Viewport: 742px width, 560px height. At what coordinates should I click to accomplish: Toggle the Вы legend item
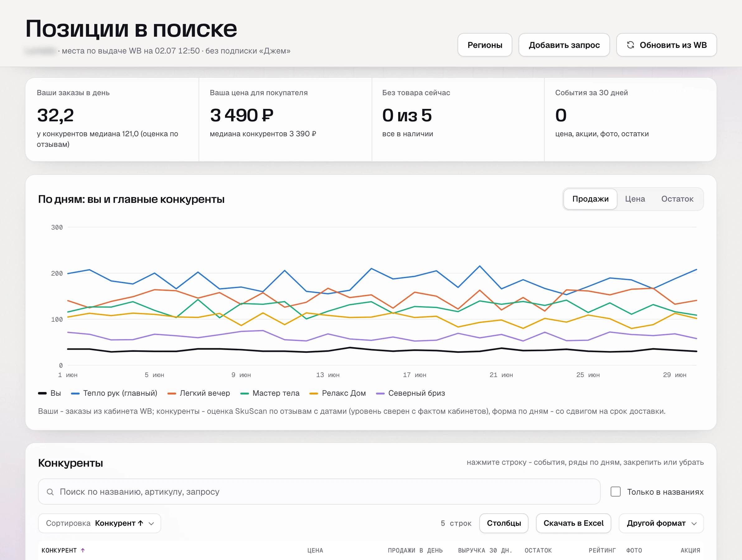point(49,393)
